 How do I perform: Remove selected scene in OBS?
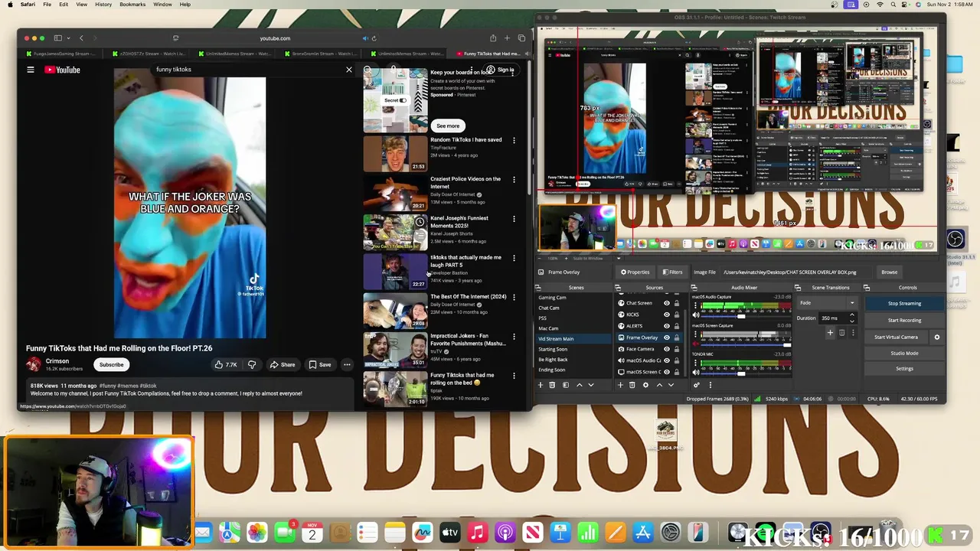[x=552, y=385]
